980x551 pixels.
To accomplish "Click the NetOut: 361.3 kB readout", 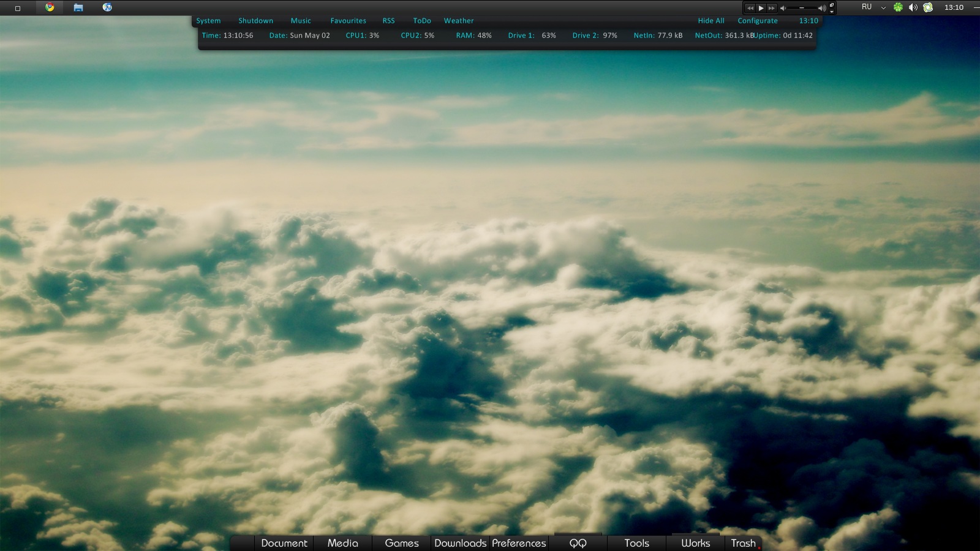I will [725, 36].
